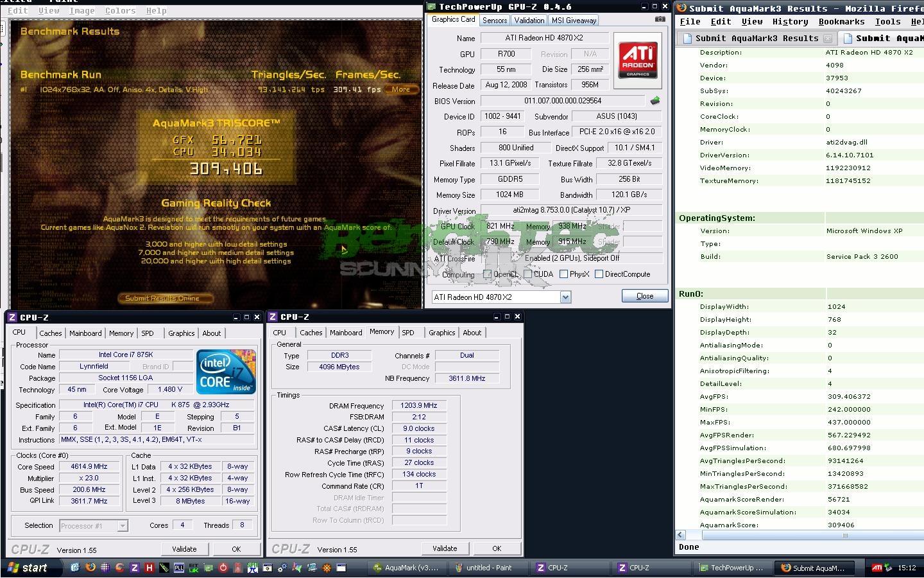924x578 pixels.
Task: Open the Graphics tab in the right CPU-Z window
Action: (x=442, y=333)
